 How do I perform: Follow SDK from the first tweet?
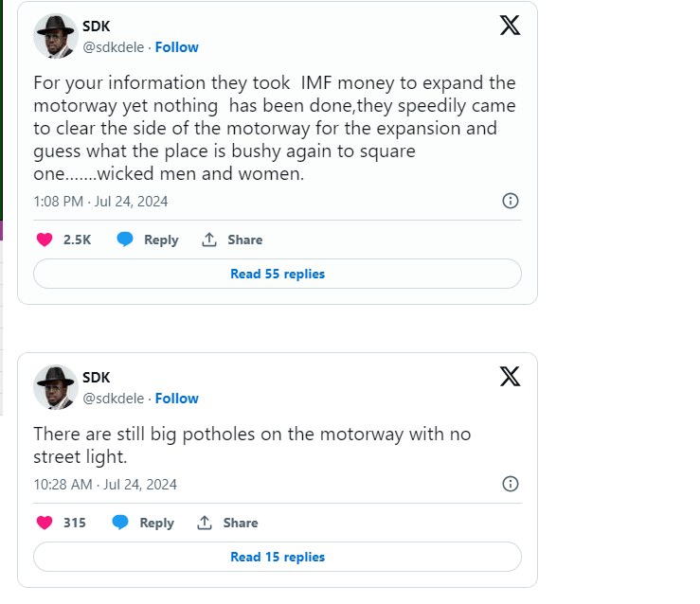[x=177, y=47]
